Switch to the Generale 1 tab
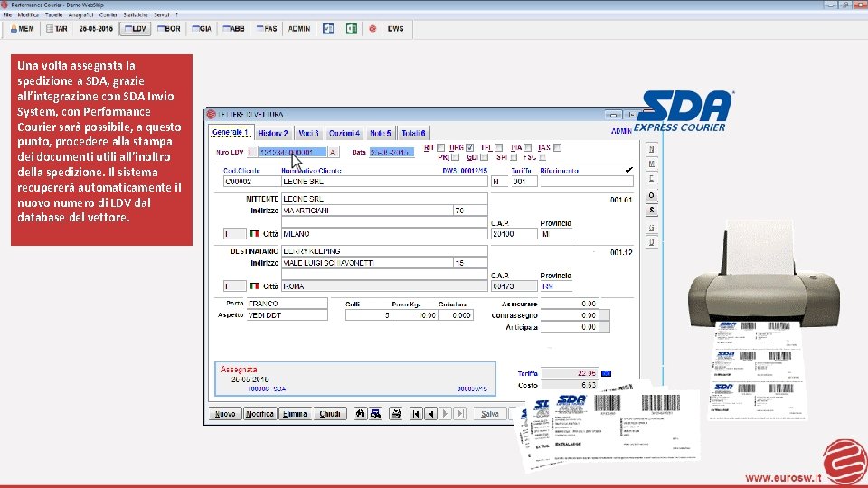Screen dimensions: 868x488 pyautogui.click(x=231, y=132)
